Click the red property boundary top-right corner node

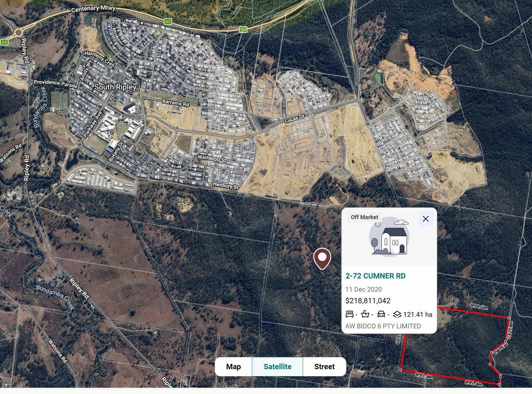509,318
